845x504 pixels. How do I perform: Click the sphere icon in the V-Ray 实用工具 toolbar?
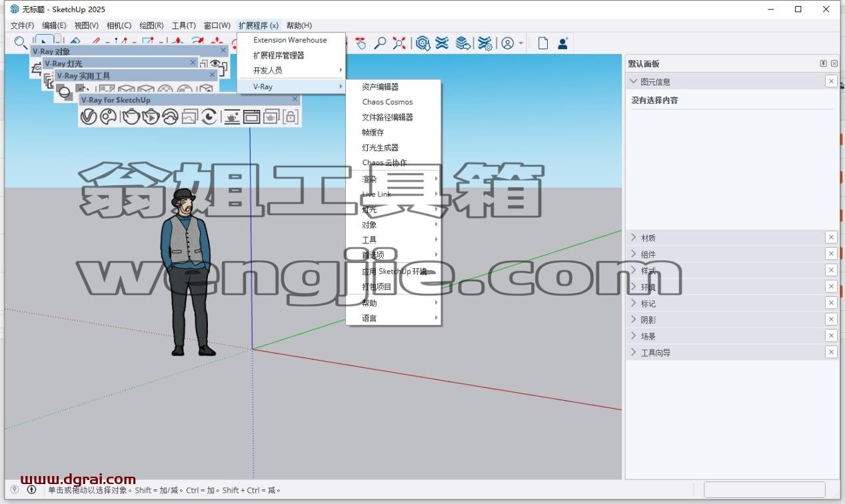pos(65,93)
